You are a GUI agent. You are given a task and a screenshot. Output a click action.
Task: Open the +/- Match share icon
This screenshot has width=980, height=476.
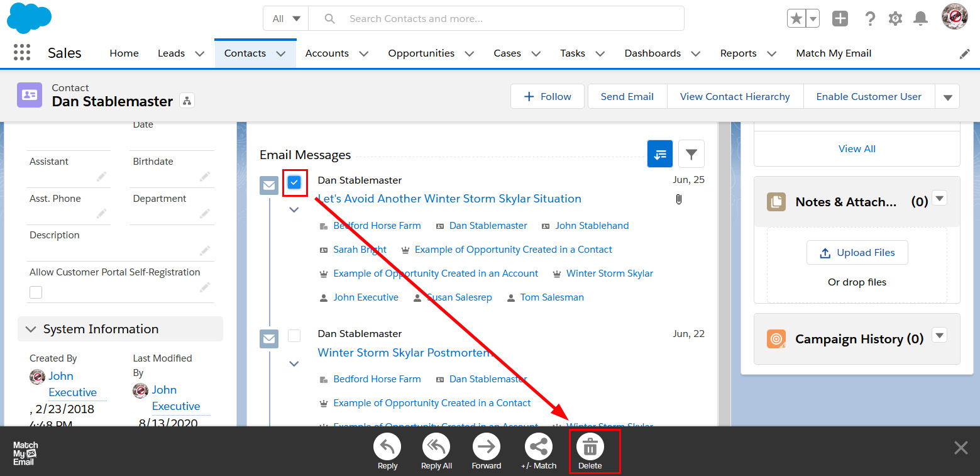tap(538, 447)
